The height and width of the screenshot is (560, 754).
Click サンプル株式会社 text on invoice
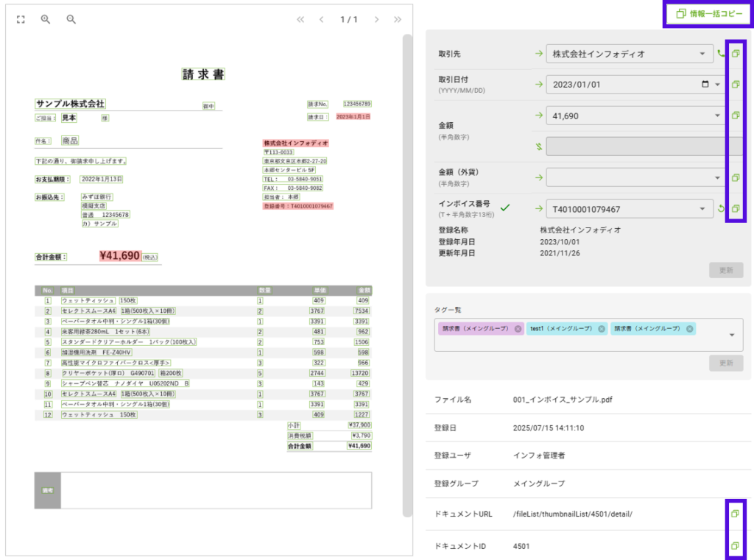70,103
